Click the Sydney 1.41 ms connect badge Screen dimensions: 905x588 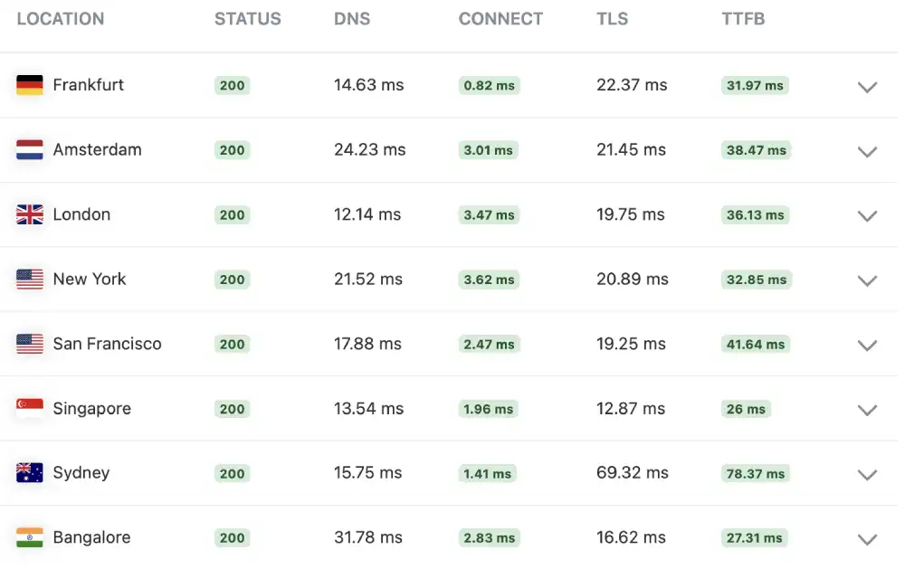point(488,473)
